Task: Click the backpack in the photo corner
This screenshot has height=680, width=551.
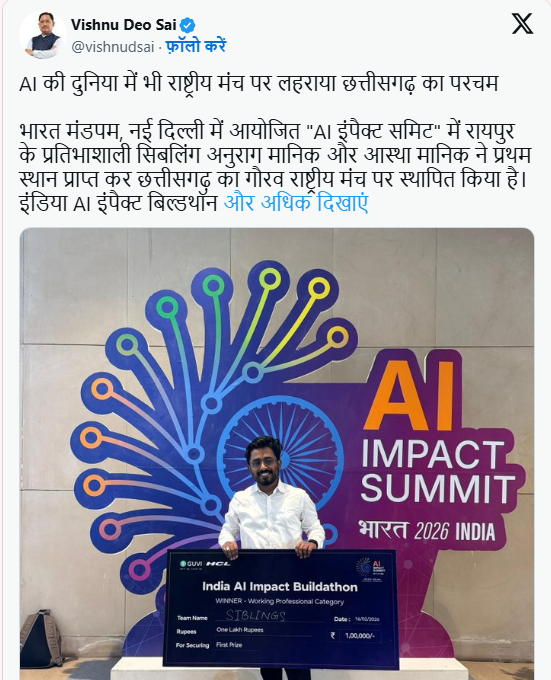Action: [x=41, y=638]
